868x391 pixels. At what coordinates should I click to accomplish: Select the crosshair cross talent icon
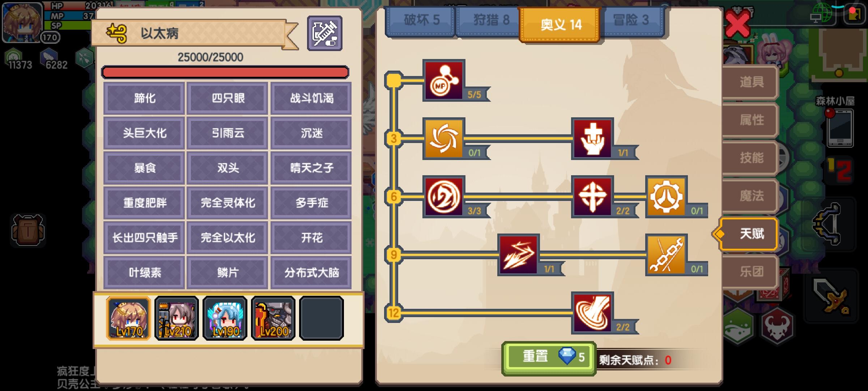click(592, 197)
